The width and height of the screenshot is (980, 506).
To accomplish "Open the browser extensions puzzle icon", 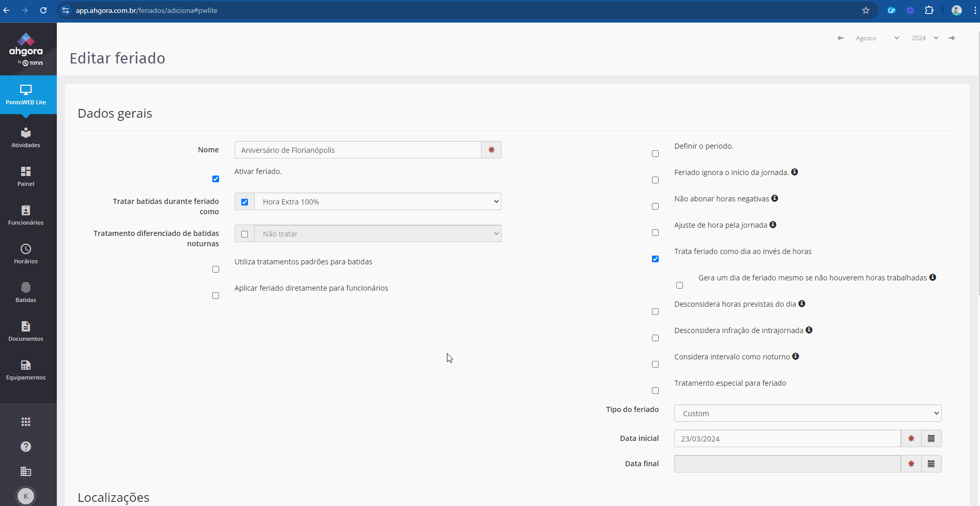I will pos(929,10).
